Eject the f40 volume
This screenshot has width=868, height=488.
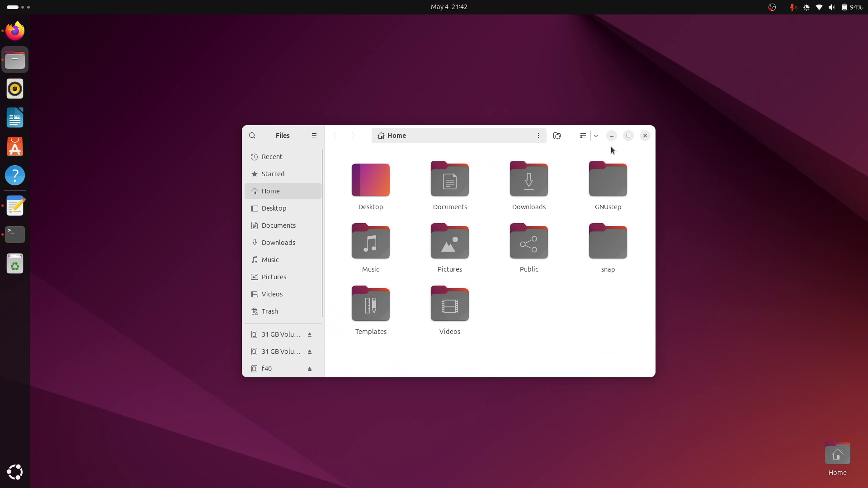[x=310, y=369]
